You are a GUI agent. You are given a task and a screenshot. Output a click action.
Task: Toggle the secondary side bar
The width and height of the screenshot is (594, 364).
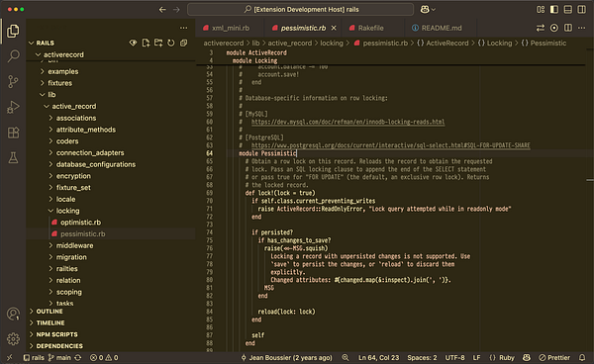point(581,10)
